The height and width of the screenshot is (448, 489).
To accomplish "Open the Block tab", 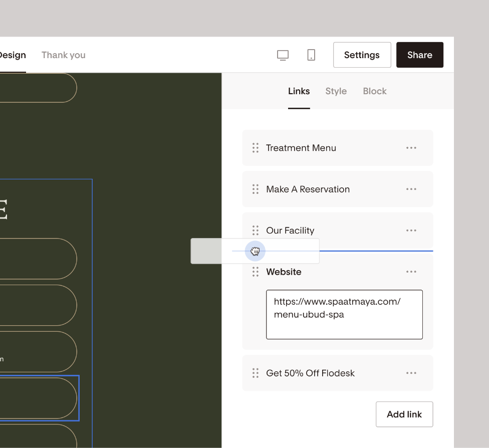I will pos(375,91).
